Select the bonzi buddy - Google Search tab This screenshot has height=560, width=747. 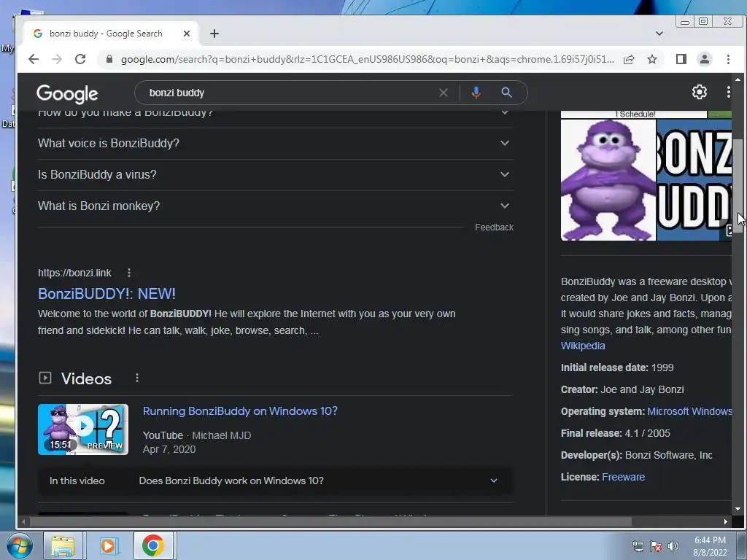[x=112, y=34]
